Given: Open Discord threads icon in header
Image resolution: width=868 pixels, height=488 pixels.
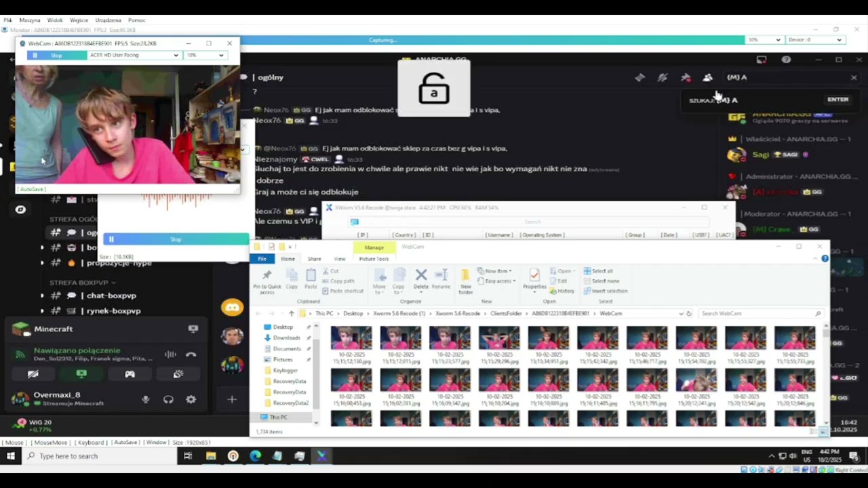Looking at the screenshot, I should (639, 77).
